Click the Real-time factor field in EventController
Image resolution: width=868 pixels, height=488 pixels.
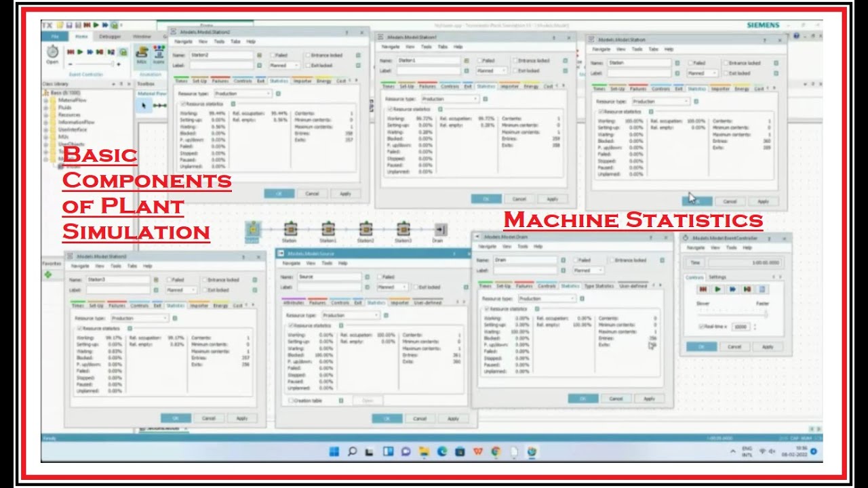tap(741, 327)
